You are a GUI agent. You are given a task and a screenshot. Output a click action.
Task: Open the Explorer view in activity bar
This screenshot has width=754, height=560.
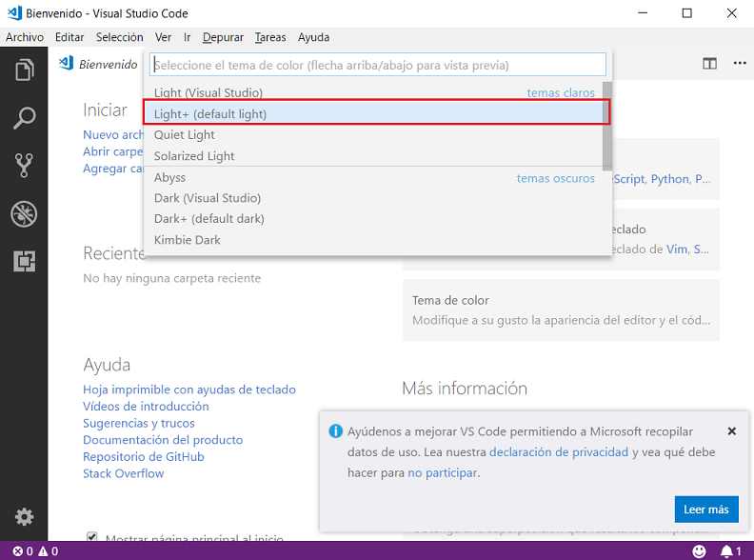(x=24, y=70)
